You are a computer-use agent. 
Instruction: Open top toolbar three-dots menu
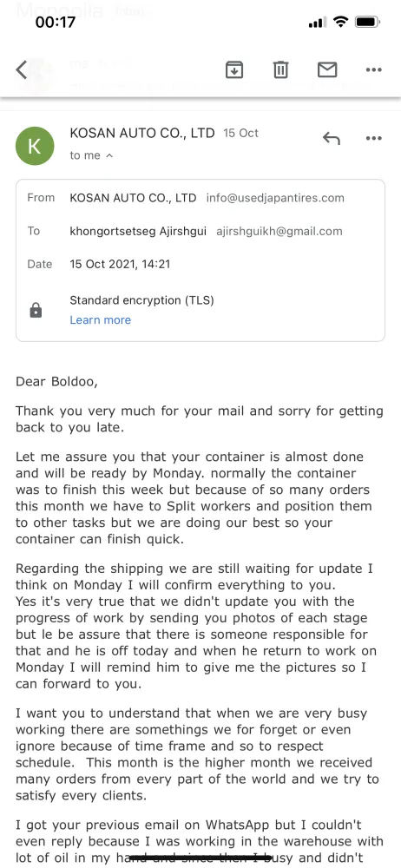pyautogui.click(x=374, y=69)
